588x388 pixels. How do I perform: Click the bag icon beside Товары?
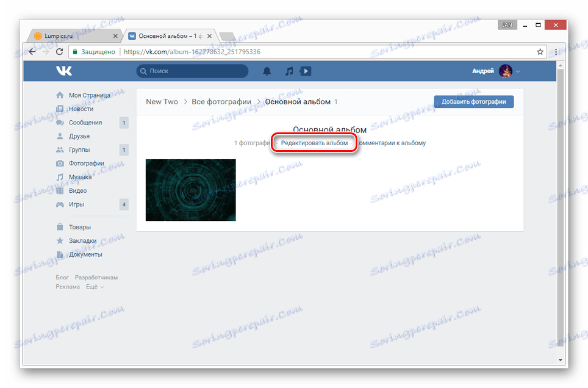60,227
